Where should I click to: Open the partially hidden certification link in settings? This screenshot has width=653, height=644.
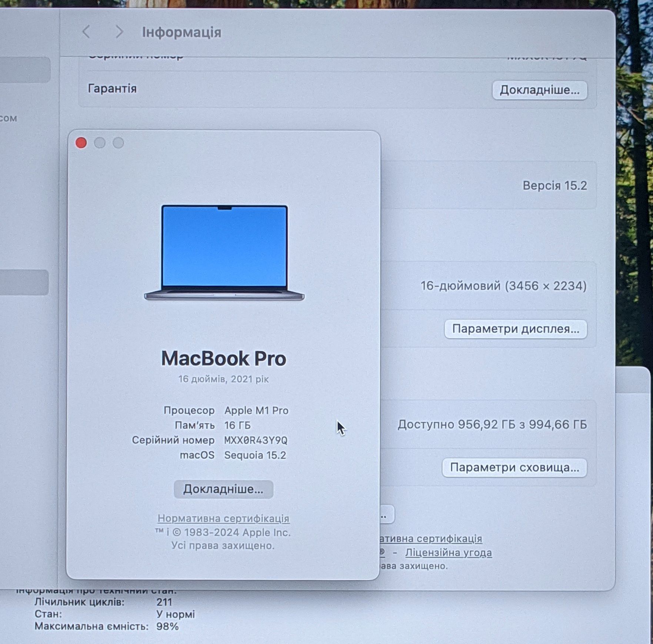[x=431, y=538]
